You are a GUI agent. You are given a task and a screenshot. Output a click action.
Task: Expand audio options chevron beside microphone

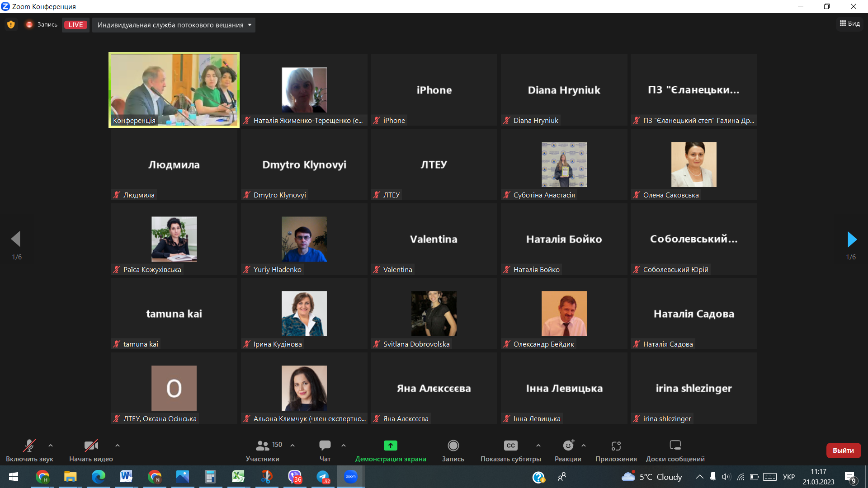click(x=51, y=446)
